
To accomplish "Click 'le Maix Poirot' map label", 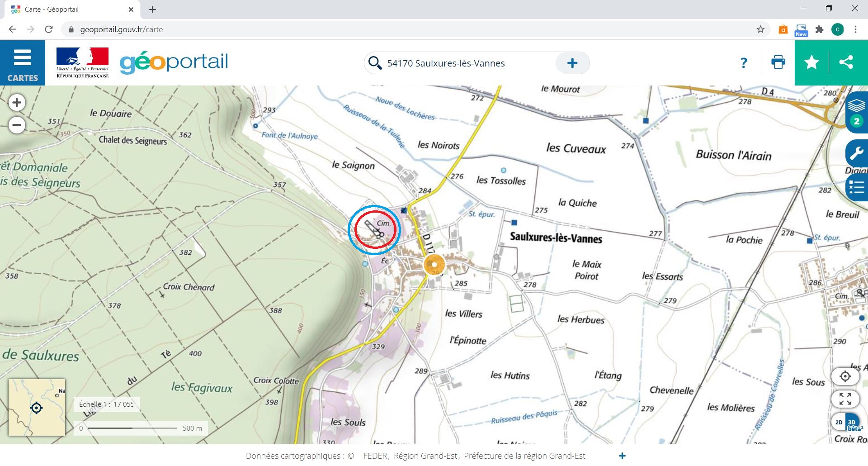I will [586, 270].
